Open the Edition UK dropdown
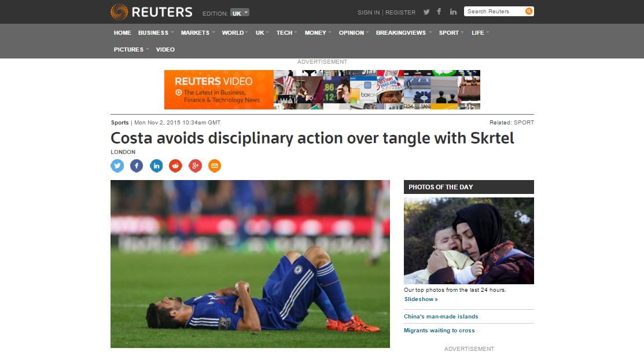This screenshot has height=352, width=644. [240, 13]
